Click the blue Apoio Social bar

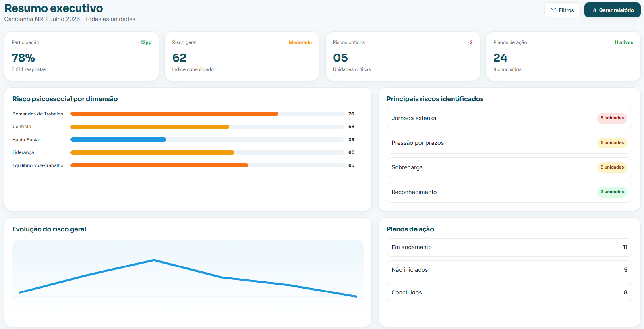[118, 140]
